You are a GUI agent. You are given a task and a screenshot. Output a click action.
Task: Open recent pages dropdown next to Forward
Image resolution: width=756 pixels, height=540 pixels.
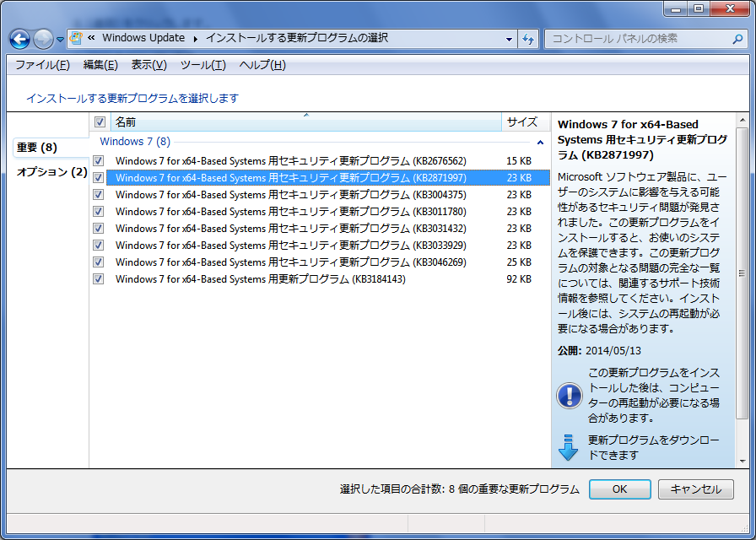point(60,40)
